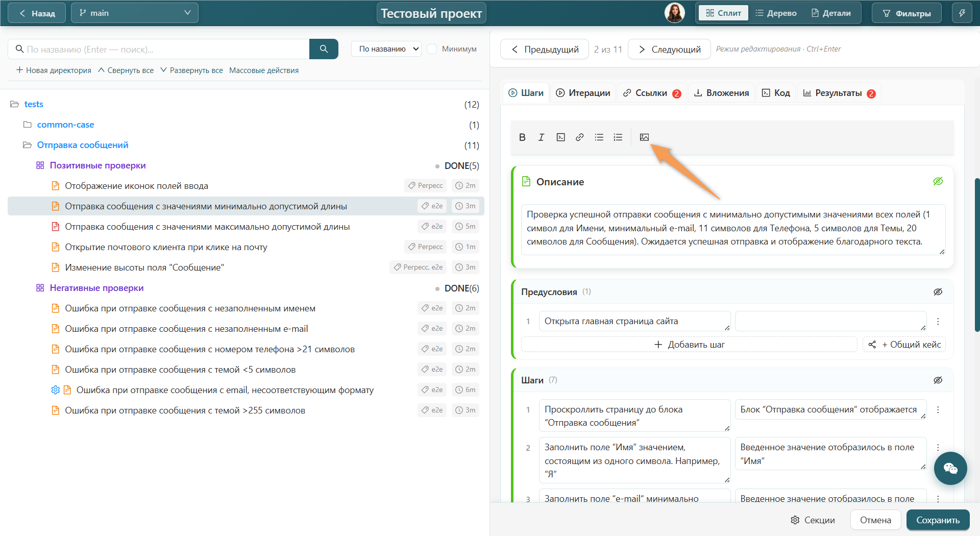Apply italic formatting in the editor toolbar
This screenshot has width=980, height=536.
click(x=541, y=137)
